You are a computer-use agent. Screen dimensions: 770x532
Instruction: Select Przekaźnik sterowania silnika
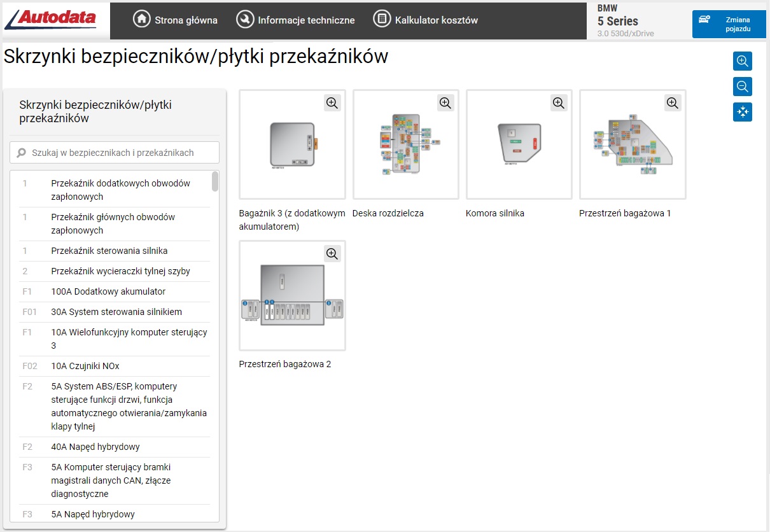[115, 251]
